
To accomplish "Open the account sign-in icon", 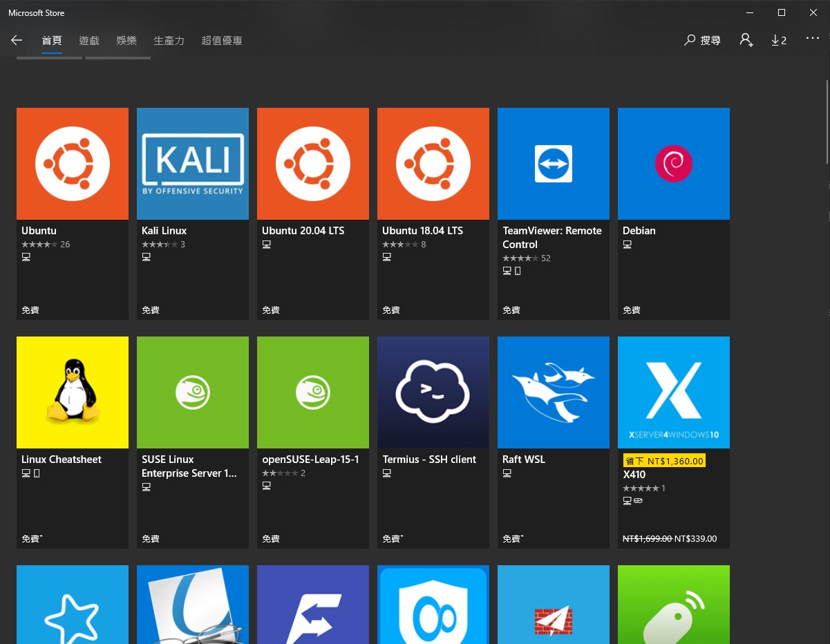I will (746, 40).
